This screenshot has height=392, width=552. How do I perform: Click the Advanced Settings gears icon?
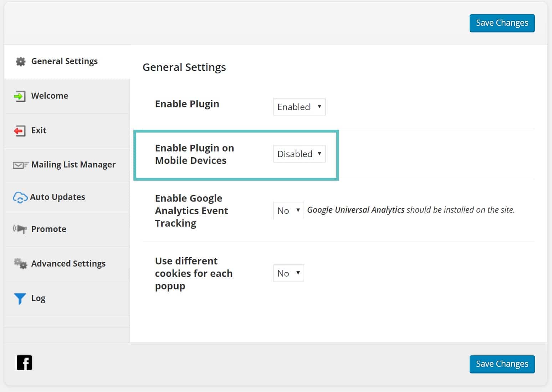tap(20, 264)
